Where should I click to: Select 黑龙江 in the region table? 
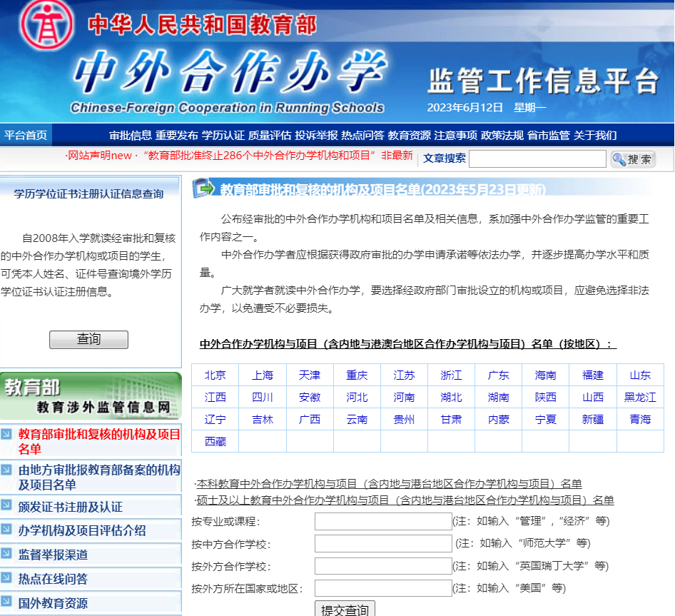[x=640, y=397]
